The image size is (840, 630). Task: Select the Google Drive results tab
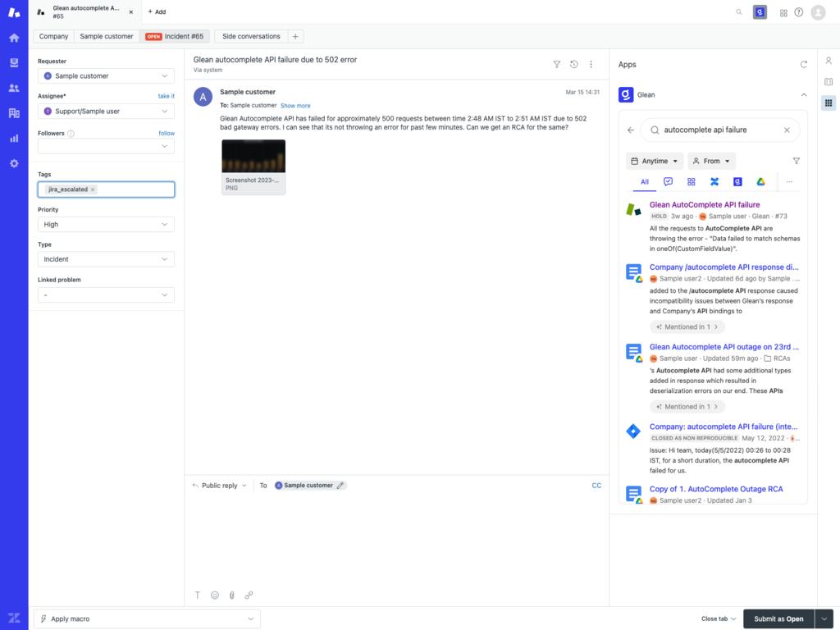(x=760, y=181)
